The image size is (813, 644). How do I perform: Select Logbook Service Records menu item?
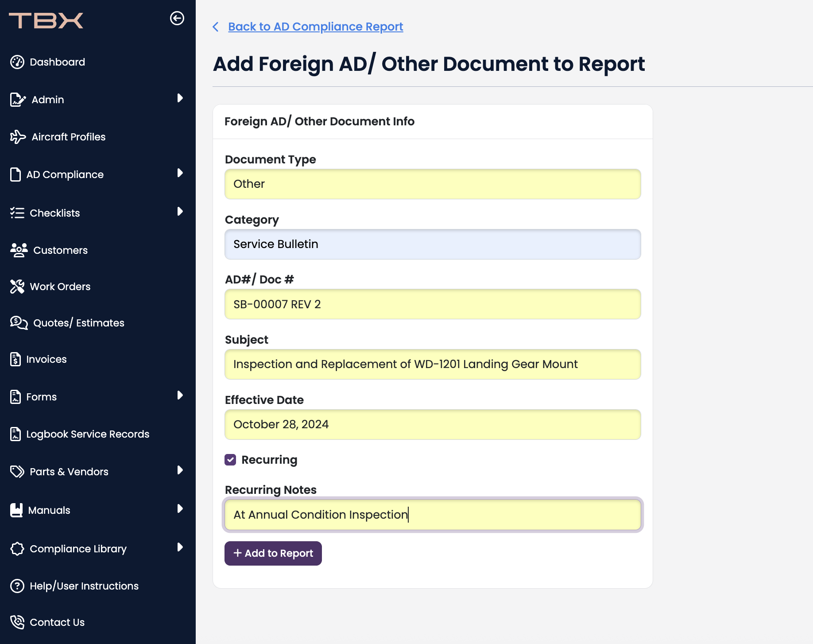point(88,434)
